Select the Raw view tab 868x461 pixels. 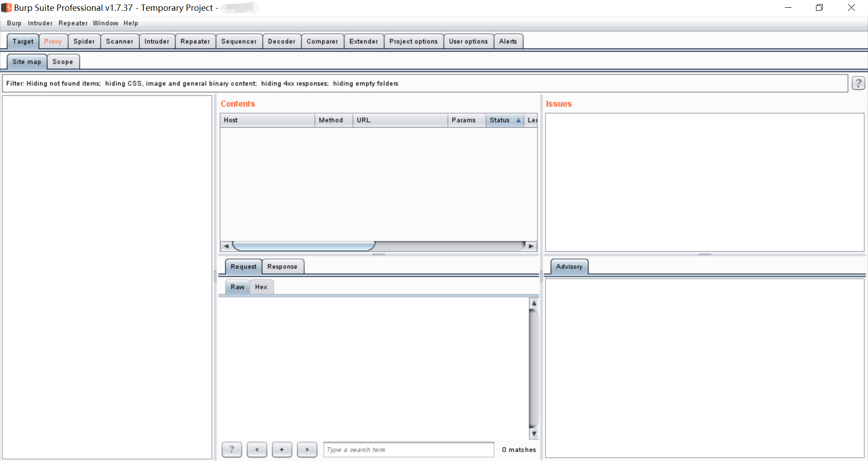238,287
